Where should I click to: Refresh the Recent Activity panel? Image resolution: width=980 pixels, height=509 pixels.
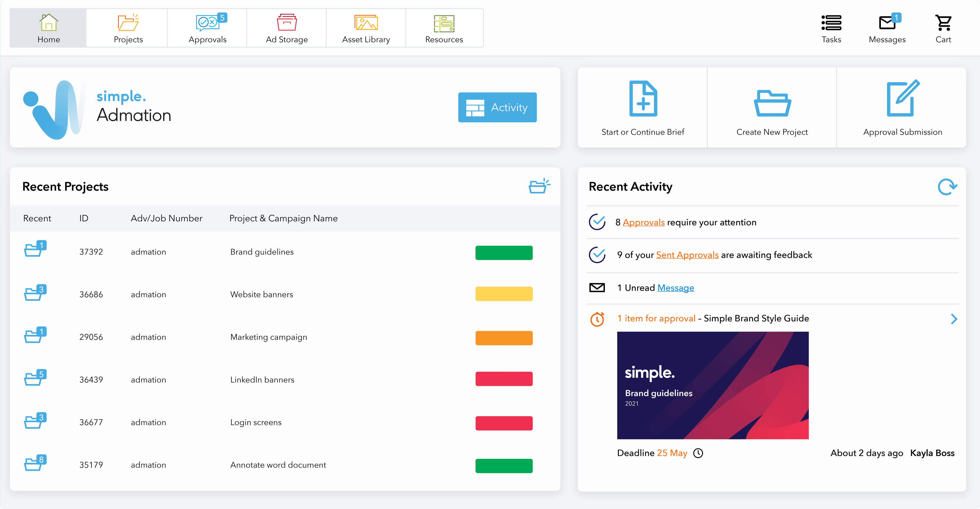pos(947,187)
